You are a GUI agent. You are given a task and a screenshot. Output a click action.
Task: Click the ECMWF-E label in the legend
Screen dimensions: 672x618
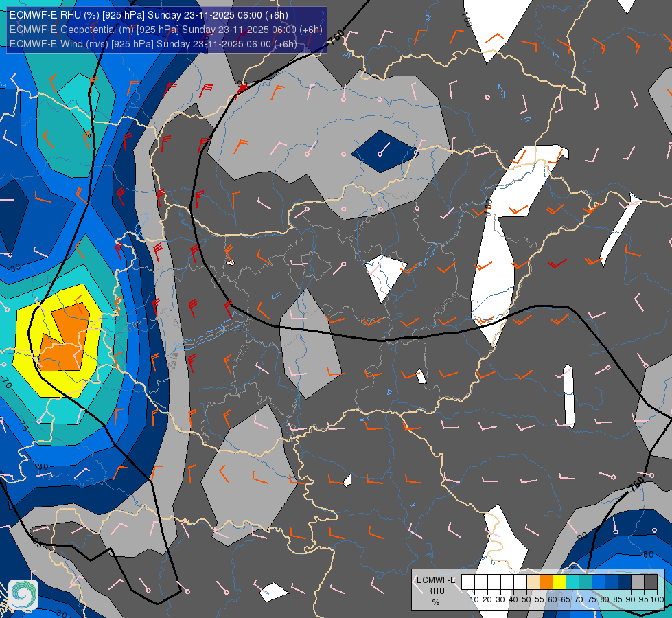click(x=436, y=580)
